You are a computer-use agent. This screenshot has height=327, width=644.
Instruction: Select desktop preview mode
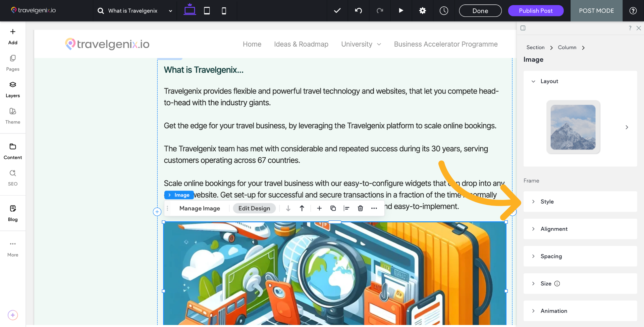tap(190, 11)
